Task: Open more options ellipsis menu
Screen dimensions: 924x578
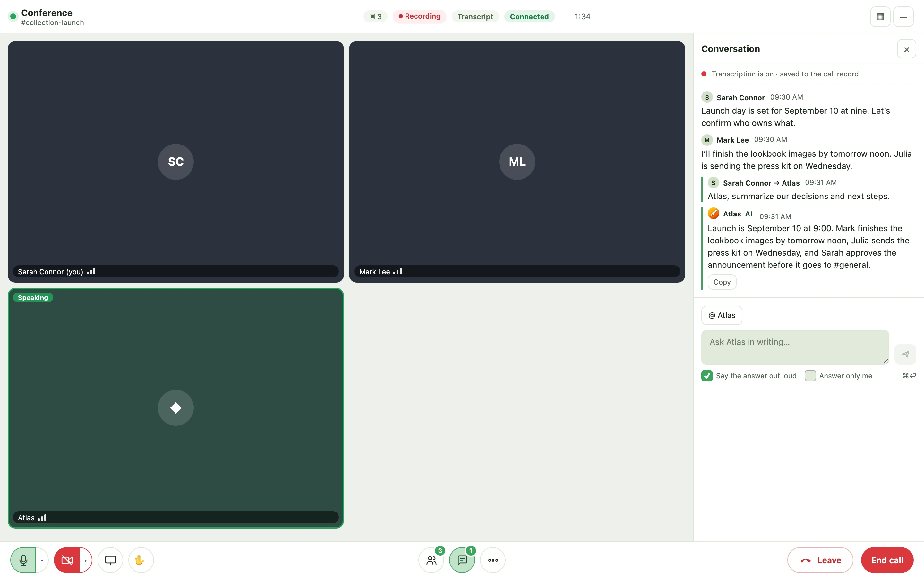Action: [x=492, y=560]
